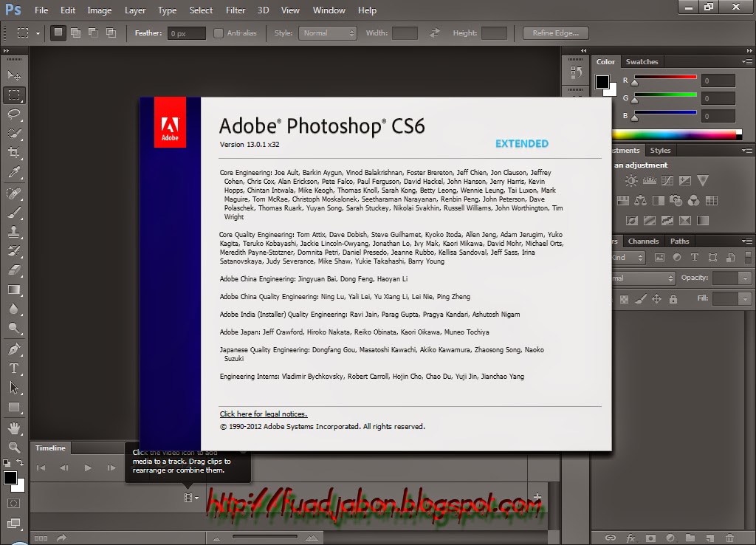Select the Horizontal Type tool

click(14, 369)
